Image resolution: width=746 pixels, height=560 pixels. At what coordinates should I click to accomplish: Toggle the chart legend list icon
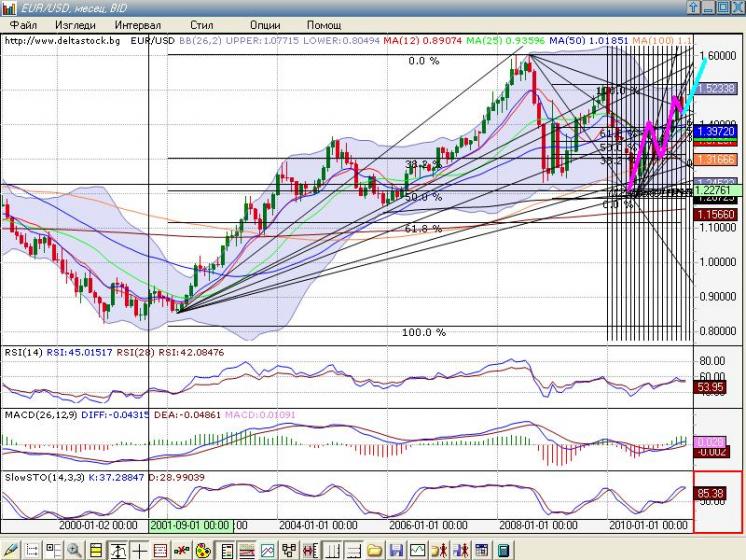pyautogui.click(x=226, y=550)
